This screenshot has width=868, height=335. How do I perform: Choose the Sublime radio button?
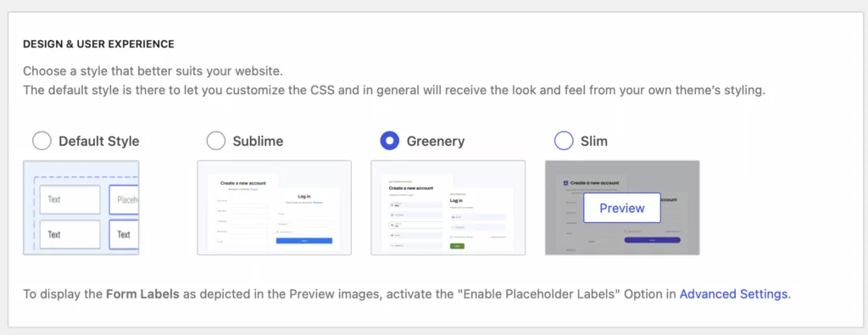click(x=216, y=141)
